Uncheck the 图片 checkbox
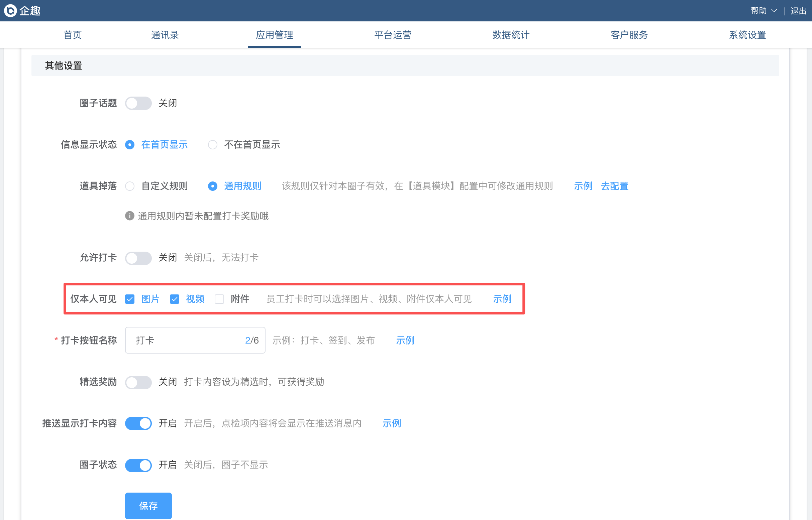 pyautogui.click(x=130, y=299)
